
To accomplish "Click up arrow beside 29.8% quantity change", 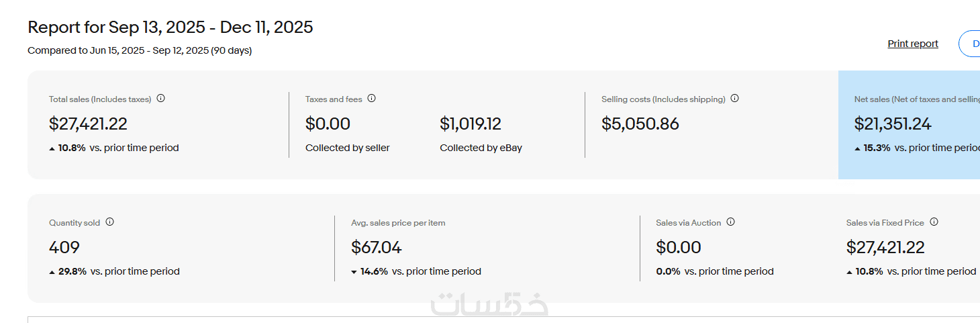I will click(52, 272).
